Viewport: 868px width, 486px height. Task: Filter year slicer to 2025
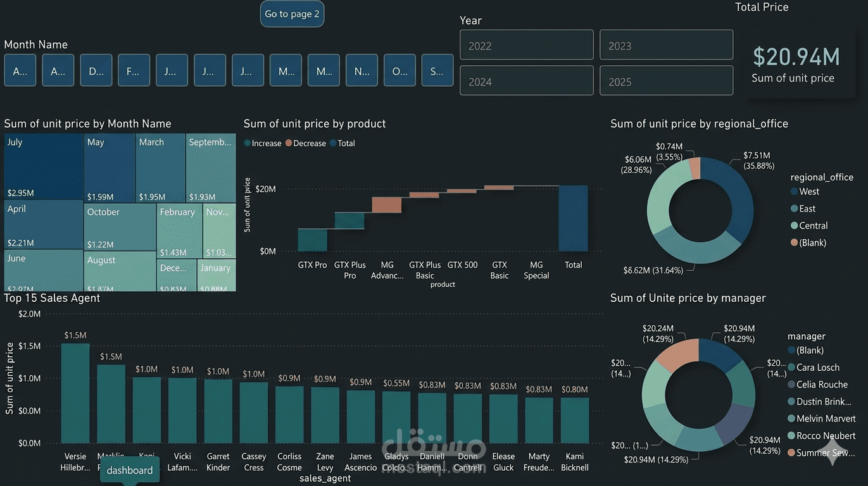(666, 81)
